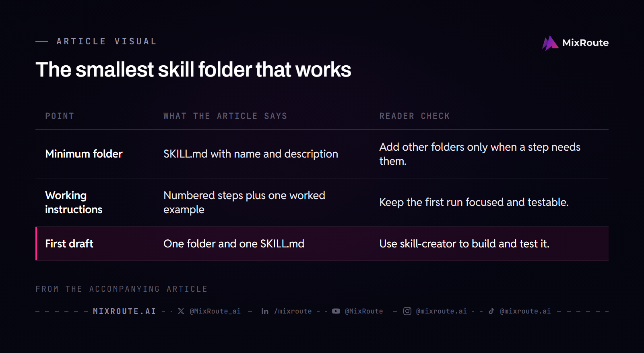This screenshot has height=353, width=644.
Task: Select 'Use skill-creator to build and test it.'
Action: point(464,244)
